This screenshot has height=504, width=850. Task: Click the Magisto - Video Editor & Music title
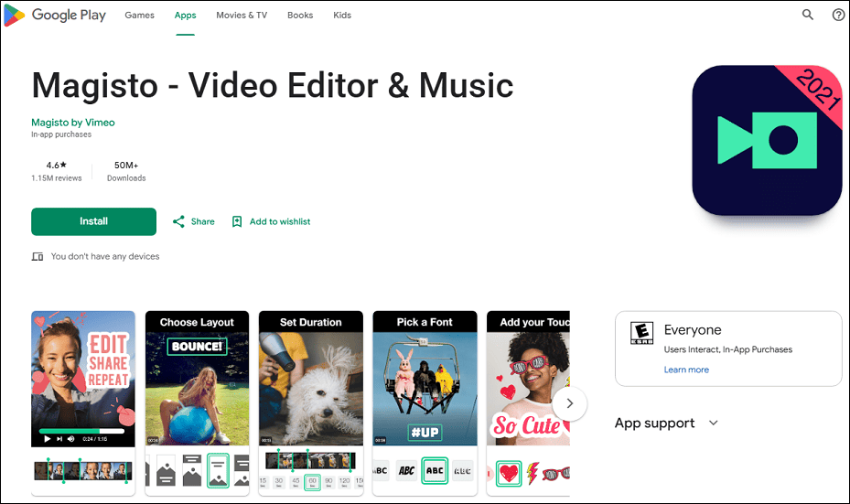click(x=273, y=86)
